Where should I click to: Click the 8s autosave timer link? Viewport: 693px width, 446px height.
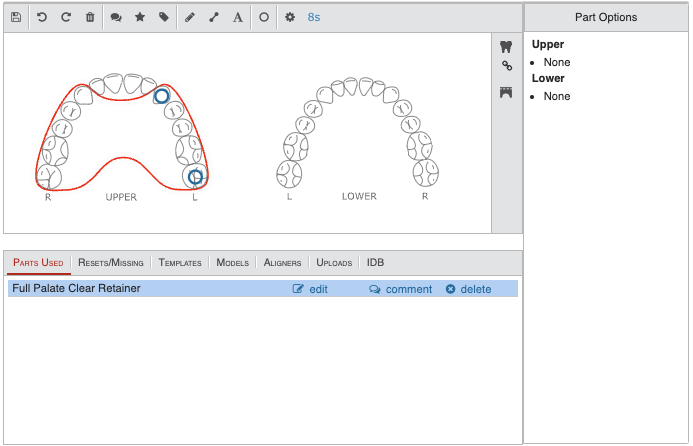click(314, 17)
